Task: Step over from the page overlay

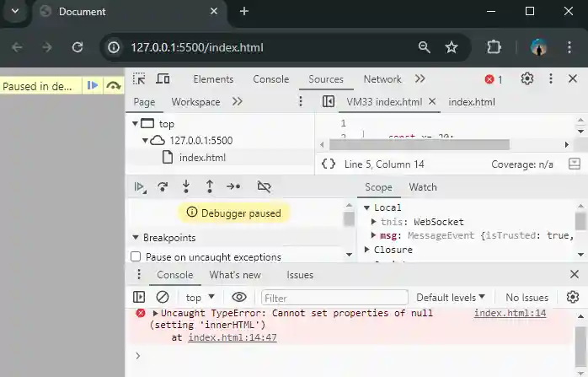Action: 113,86
